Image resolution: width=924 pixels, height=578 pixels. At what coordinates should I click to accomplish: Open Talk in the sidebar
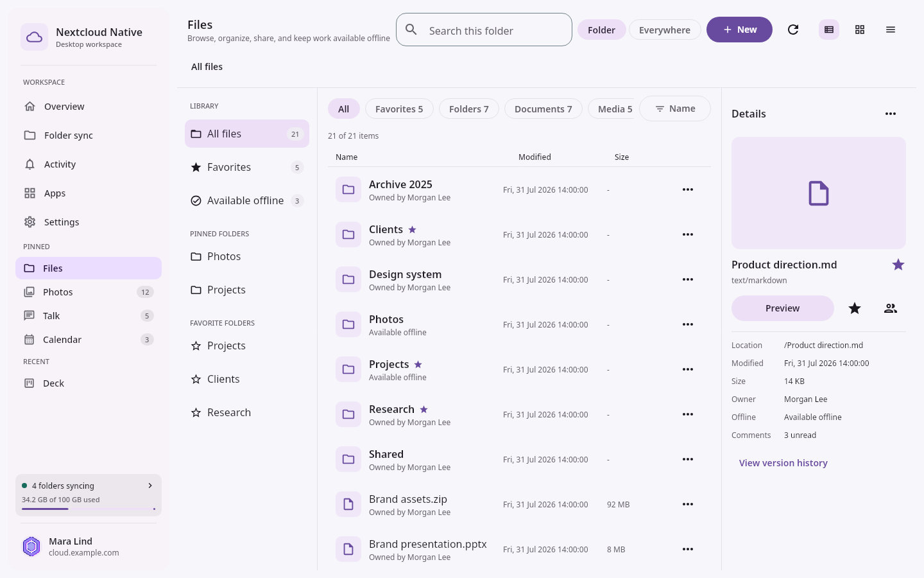[89, 316]
